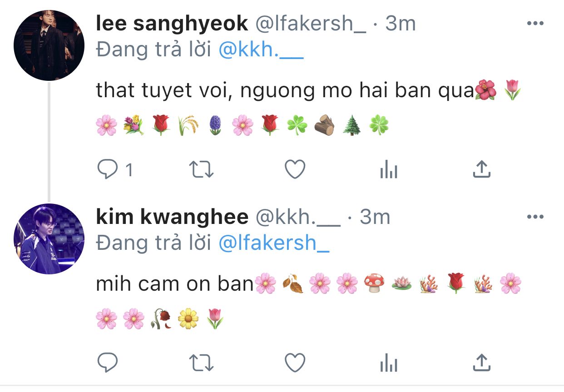Open the @lfakersh_ mention link in reply
This screenshot has width=564, height=392.
point(274,244)
